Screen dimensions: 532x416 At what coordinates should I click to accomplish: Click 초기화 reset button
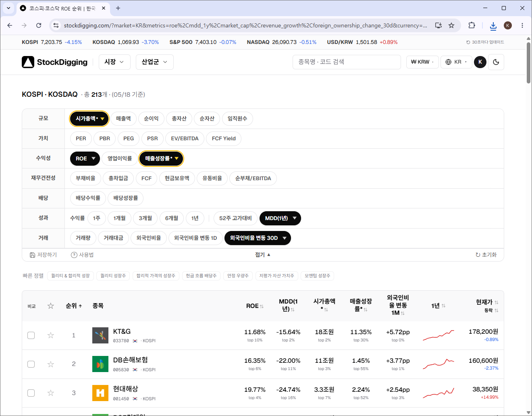click(x=486, y=255)
